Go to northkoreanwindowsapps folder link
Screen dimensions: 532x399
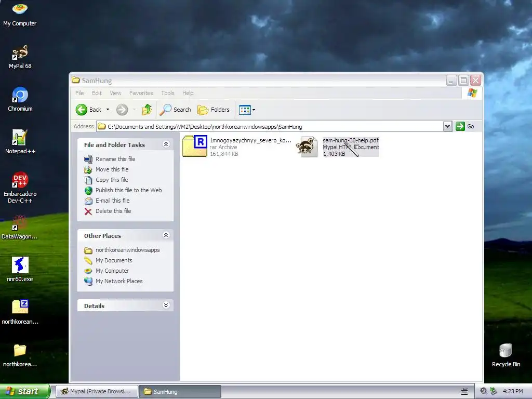128,250
